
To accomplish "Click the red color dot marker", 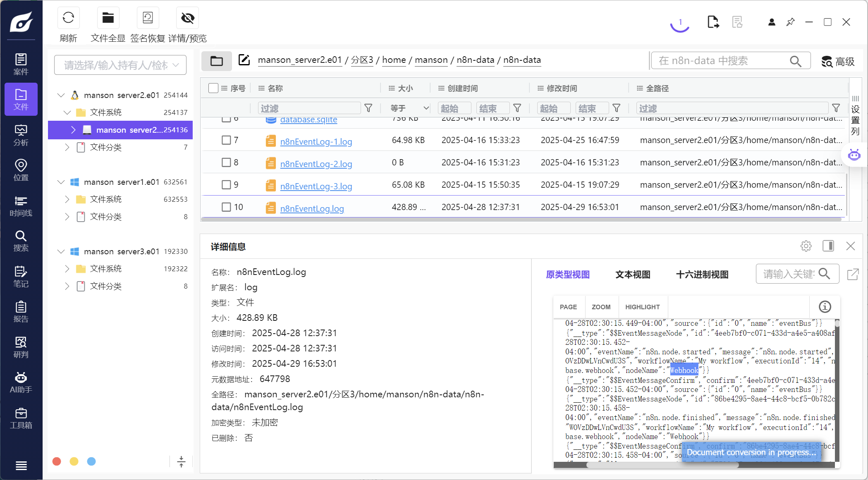I will pos(57,461).
